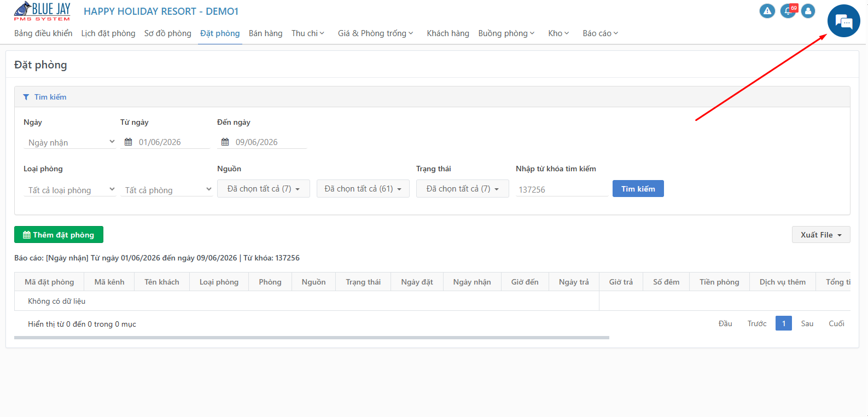Image resolution: width=868 pixels, height=417 pixels.
Task: Click the calendar icon for Từ ngày
Action: pyautogui.click(x=129, y=142)
